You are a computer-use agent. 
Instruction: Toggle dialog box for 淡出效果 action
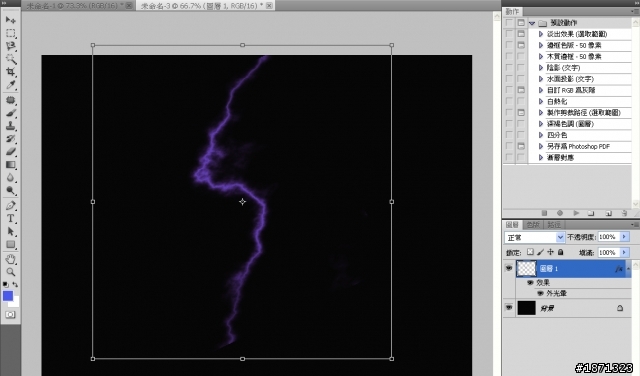tap(521, 34)
